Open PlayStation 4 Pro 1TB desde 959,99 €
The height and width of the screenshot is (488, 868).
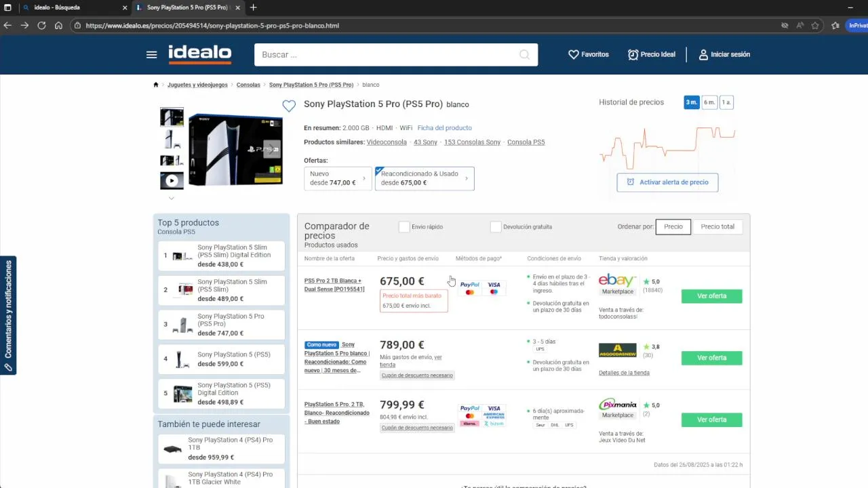click(221, 449)
